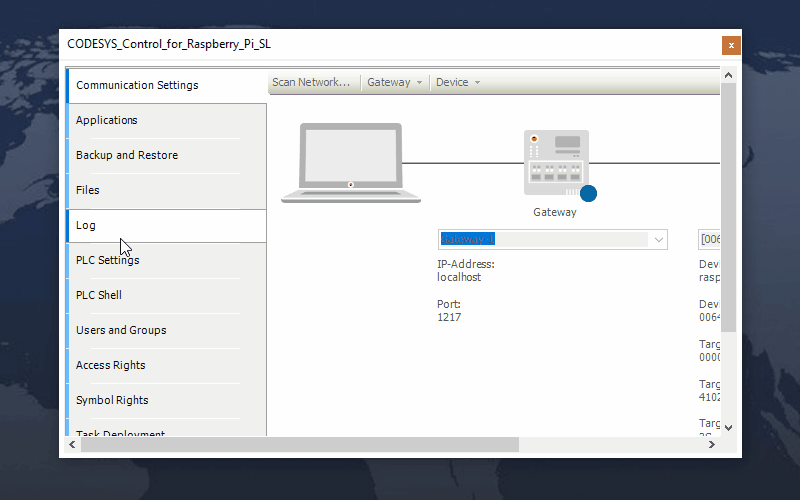Viewport: 800px width, 500px height.
Task: Open the Access Rights tab
Action: point(111,365)
